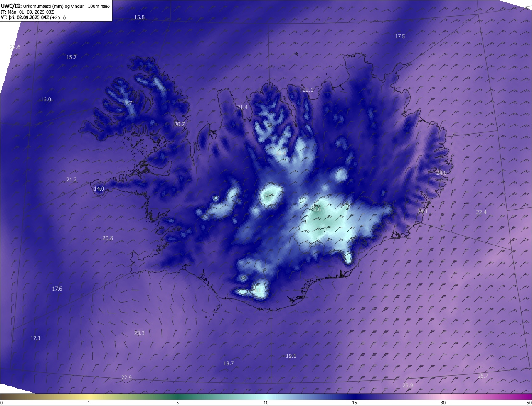Click the color scale tick label 10
532x406 pixels.
[x=266, y=403]
